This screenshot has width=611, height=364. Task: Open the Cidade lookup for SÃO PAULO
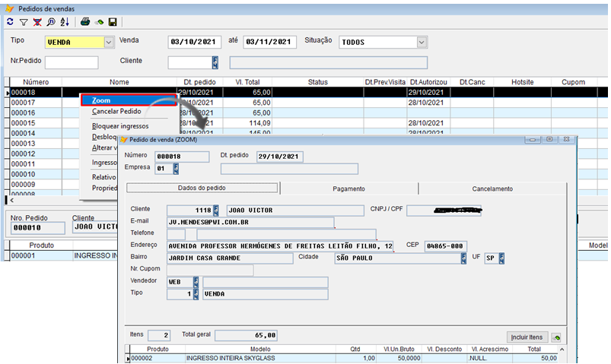(x=463, y=258)
